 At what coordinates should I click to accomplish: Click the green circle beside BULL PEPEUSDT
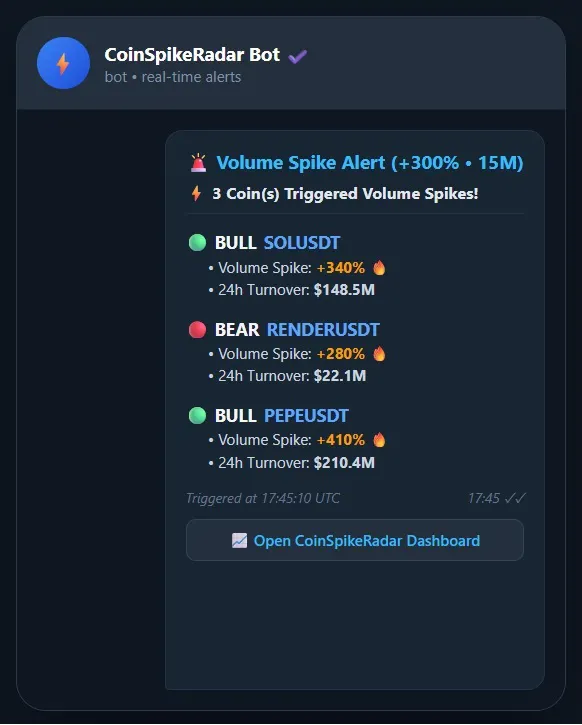[197, 415]
